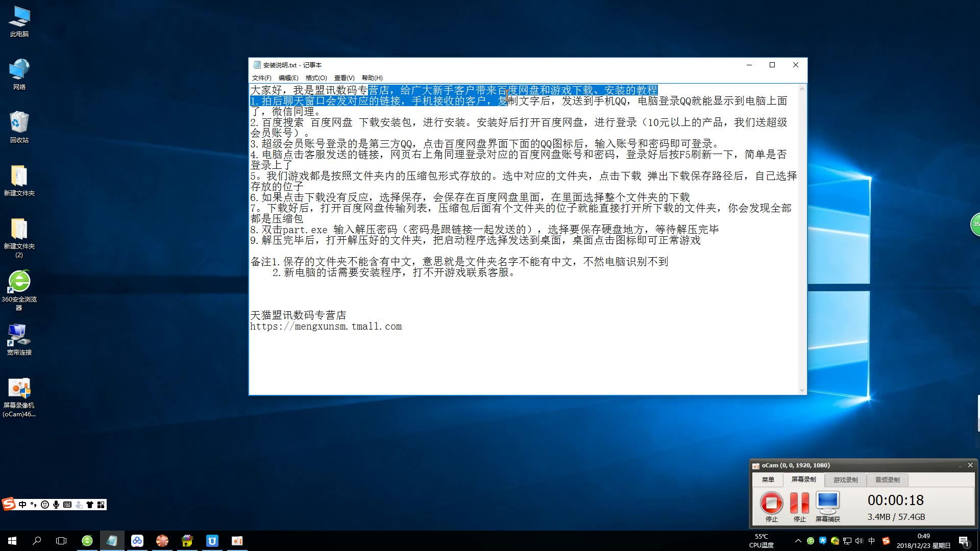Open the 文件(F) menu in Notepad
Viewport: 980px width, 551px height.
pos(261,78)
